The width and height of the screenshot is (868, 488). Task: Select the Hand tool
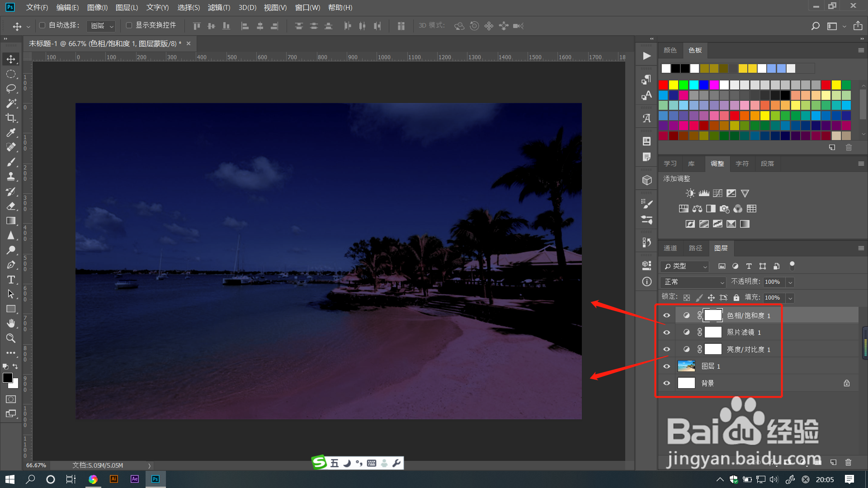(x=11, y=324)
